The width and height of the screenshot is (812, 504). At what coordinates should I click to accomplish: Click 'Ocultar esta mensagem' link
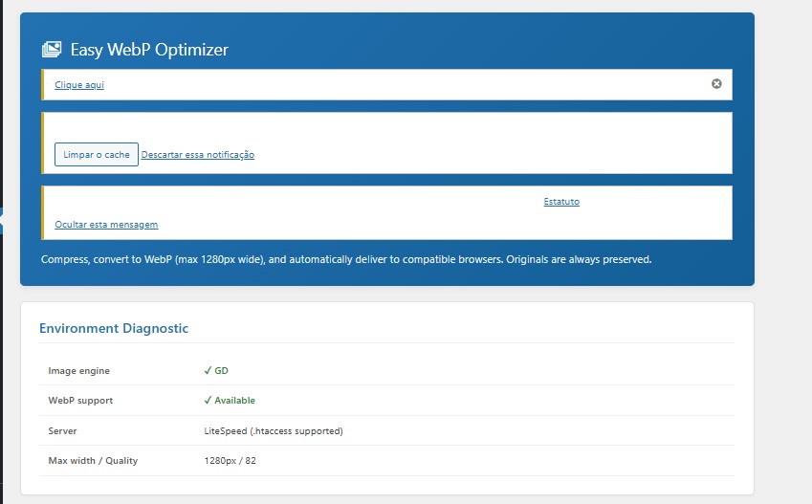coord(106,225)
